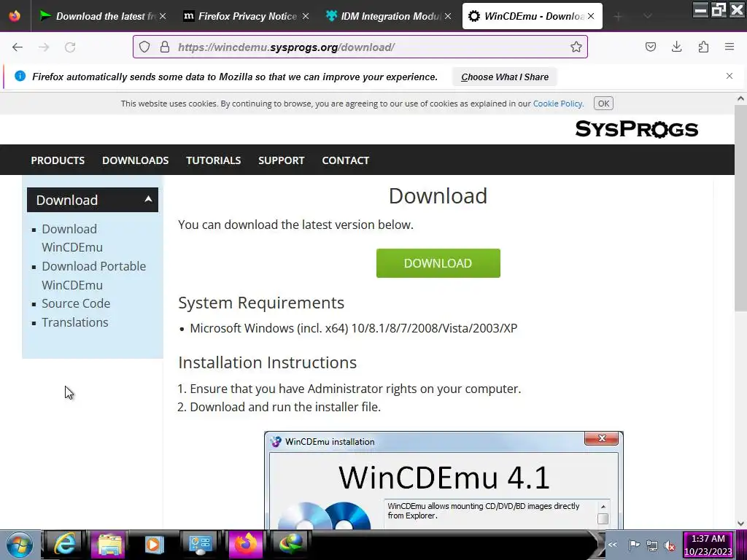747x560 pixels.
Task: Switch to the Firefox Privacy Notice tab
Action: [x=246, y=16]
